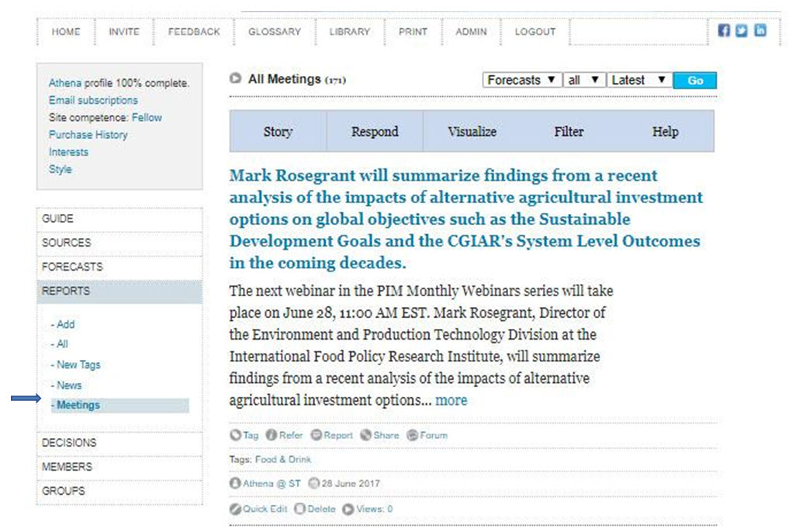This screenshot has height=532, width=789.
Task: Open ADMIN in the top menu
Action: click(472, 32)
